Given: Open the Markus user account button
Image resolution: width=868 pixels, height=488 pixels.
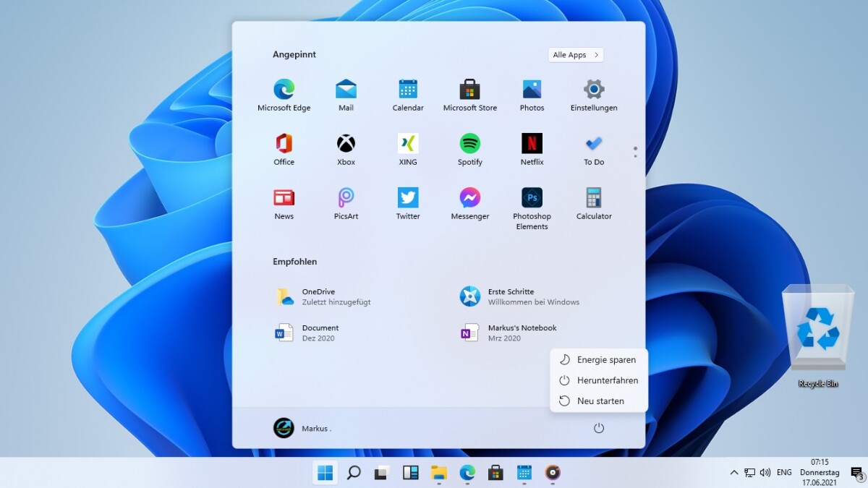Looking at the screenshot, I should (x=302, y=428).
